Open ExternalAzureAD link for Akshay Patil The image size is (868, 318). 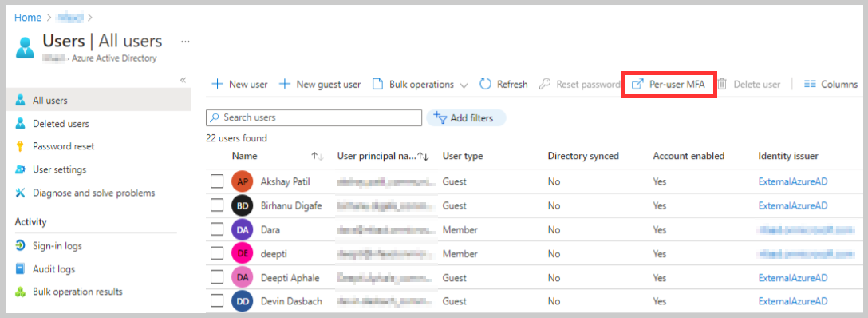pos(793,181)
